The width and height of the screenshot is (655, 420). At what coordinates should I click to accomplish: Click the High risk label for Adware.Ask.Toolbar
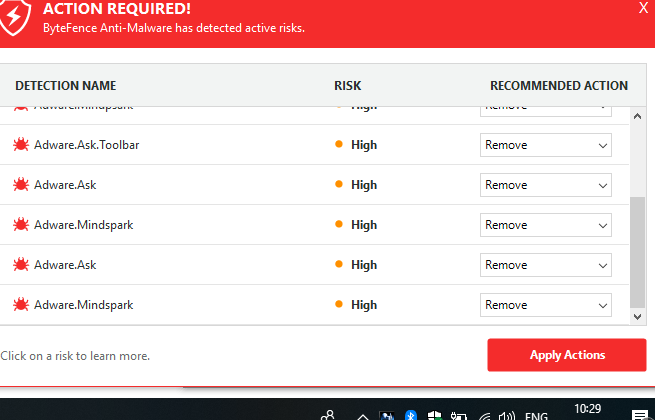364,145
